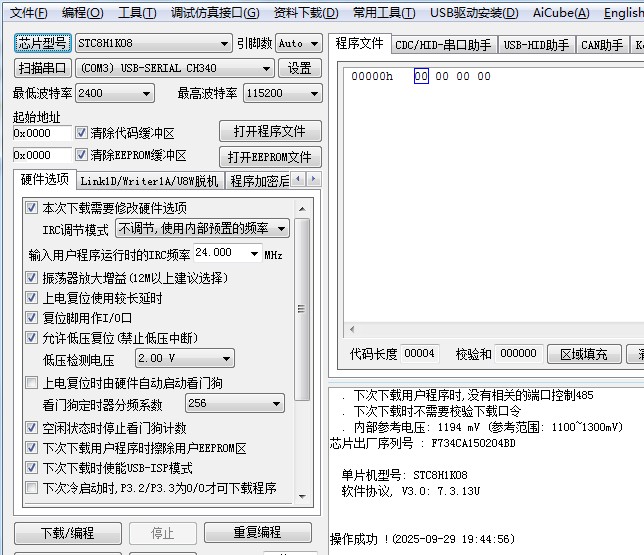This screenshot has height=555, width=644.
Task: Switch to Link1D/Writer1A/U8W脱机 tab
Action: click(148, 181)
